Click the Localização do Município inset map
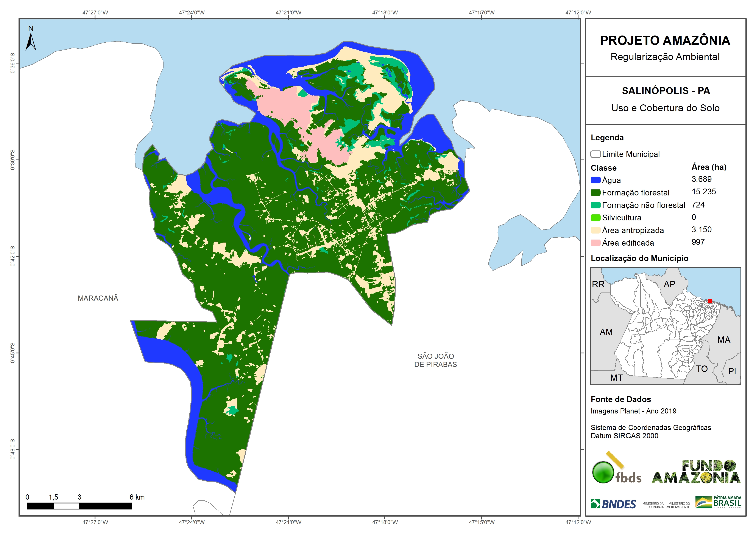 pyautogui.click(x=666, y=326)
